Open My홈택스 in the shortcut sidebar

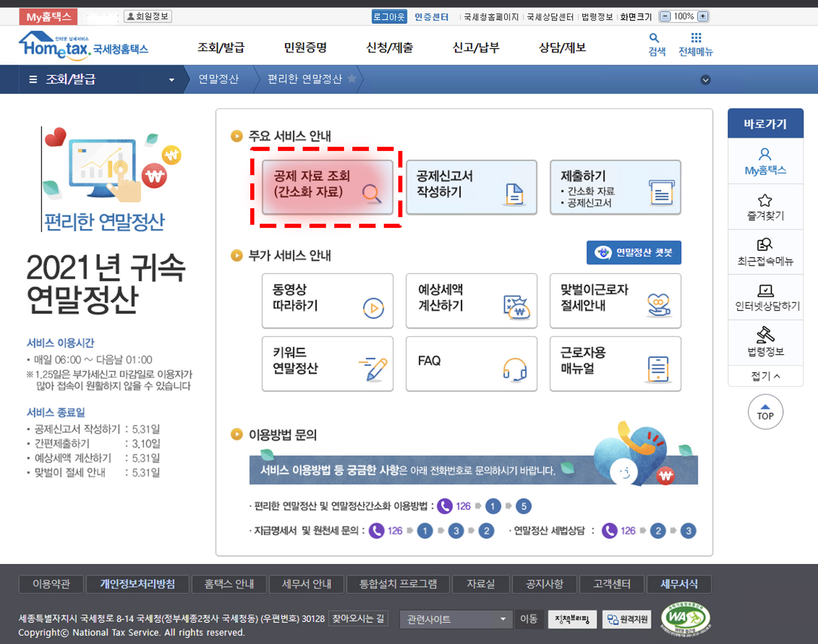coord(765,161)
